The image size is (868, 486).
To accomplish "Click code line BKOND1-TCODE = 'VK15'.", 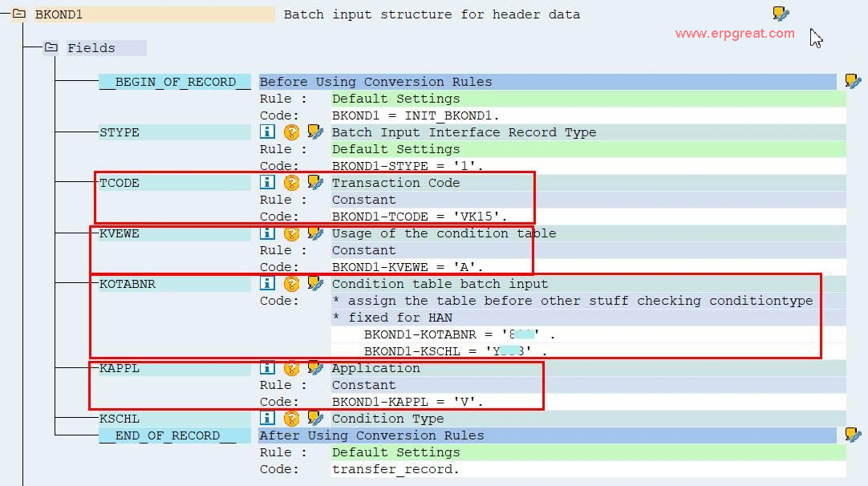I will pos(420,217).
